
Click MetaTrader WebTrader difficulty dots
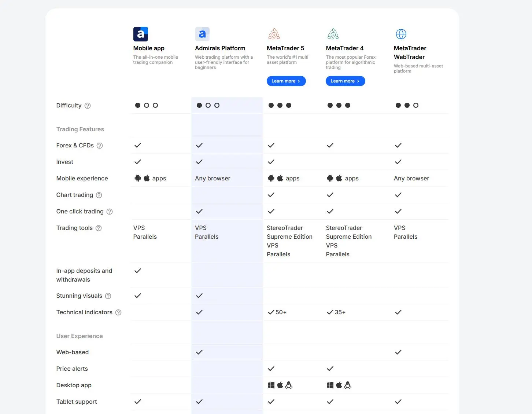pyautogui.click(x=407, y=105)
